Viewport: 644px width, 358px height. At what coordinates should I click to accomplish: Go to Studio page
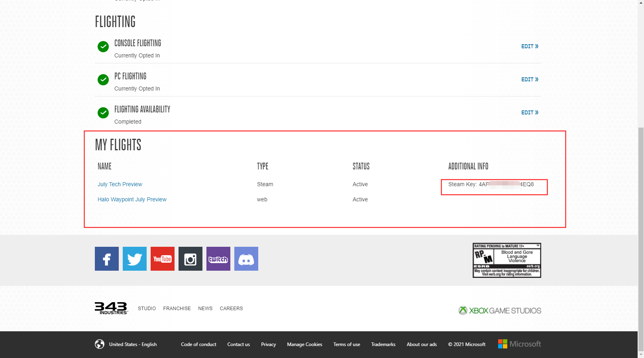click(147, 309)
